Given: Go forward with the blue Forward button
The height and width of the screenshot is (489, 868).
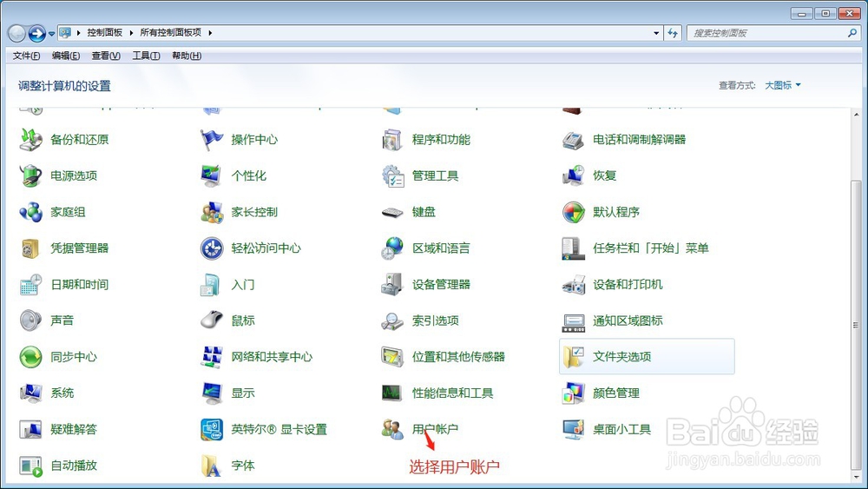Looking at the screenshot, I should click(x=37, y=34).
